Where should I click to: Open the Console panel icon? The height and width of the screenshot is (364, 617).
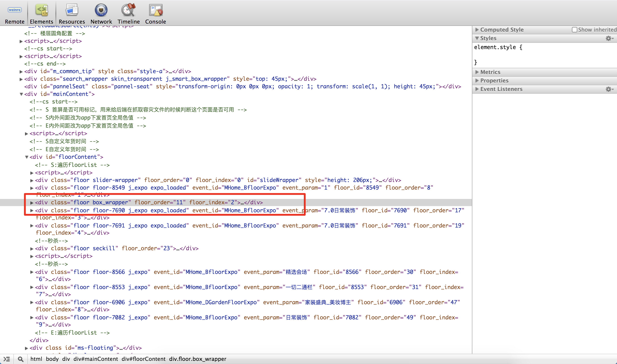155,10
